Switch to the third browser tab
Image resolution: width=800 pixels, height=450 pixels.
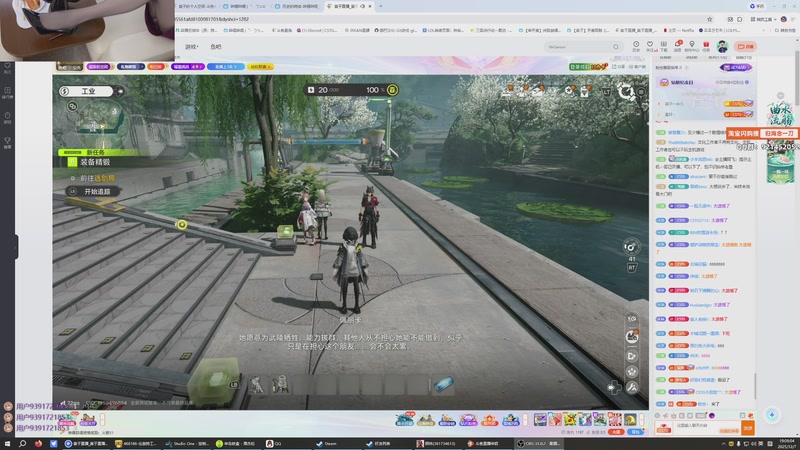298,6
